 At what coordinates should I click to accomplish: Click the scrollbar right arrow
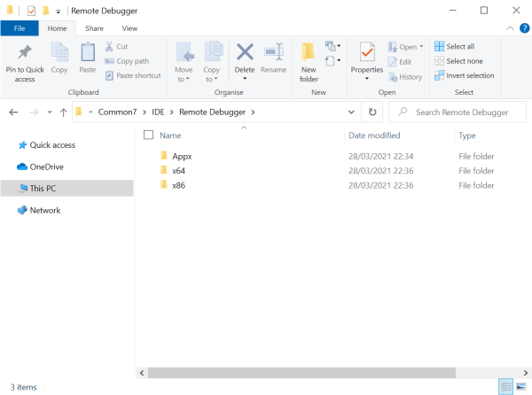pos(526,373)
